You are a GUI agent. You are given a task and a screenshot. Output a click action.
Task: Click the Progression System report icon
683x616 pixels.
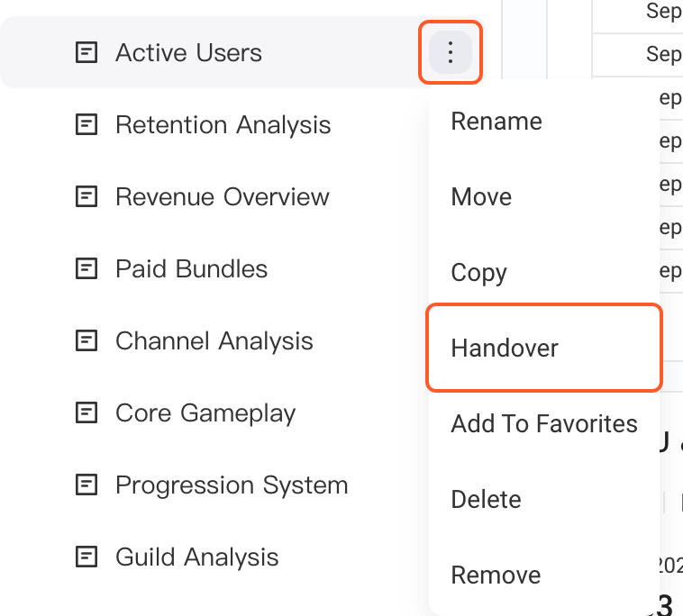(87, 485)
